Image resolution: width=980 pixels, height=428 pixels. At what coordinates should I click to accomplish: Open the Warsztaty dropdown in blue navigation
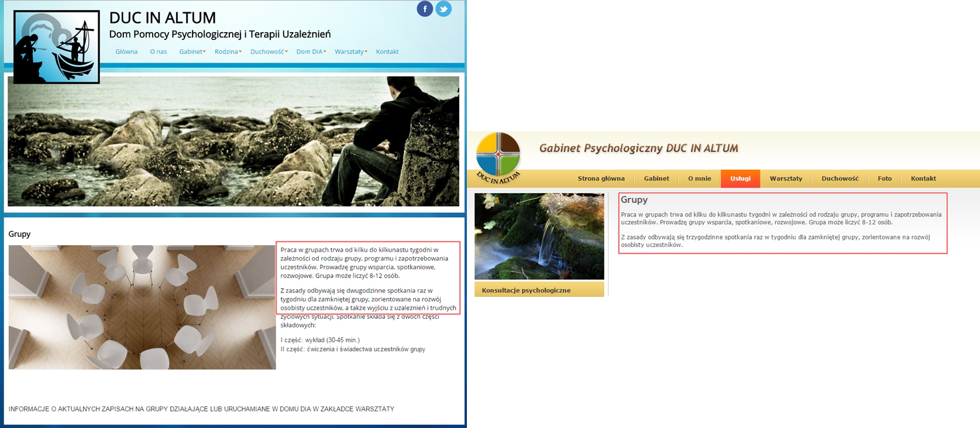pyautogui.click(x=350, y=52)
